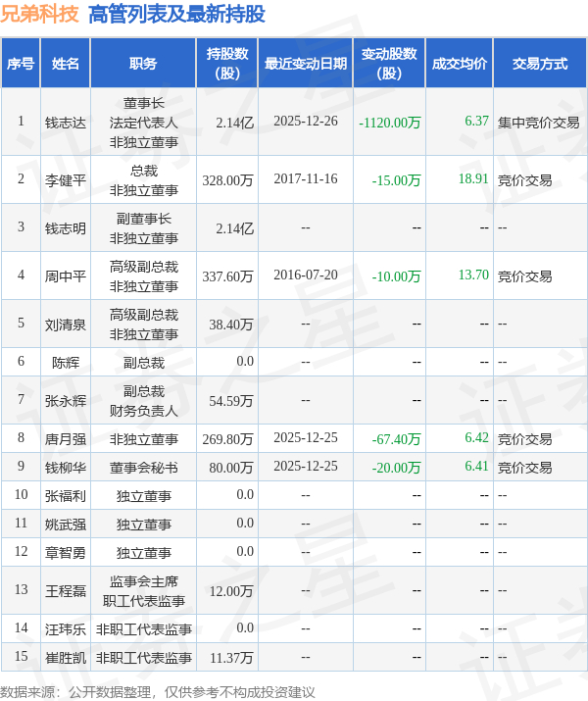Click the name 刘清泉
The height and width of the screenshot is (701, 588).
pyautogui.click(x=66, y=325)
